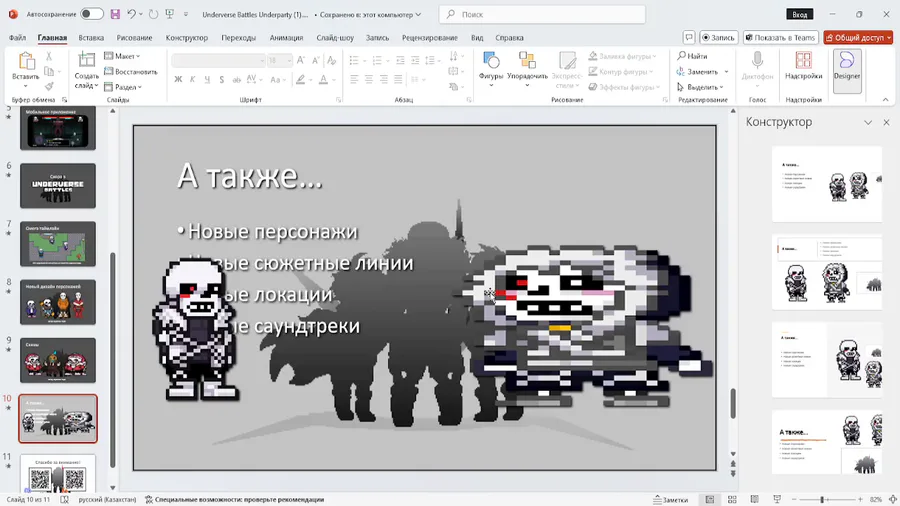Open the font size combo box

click(280, 60)
